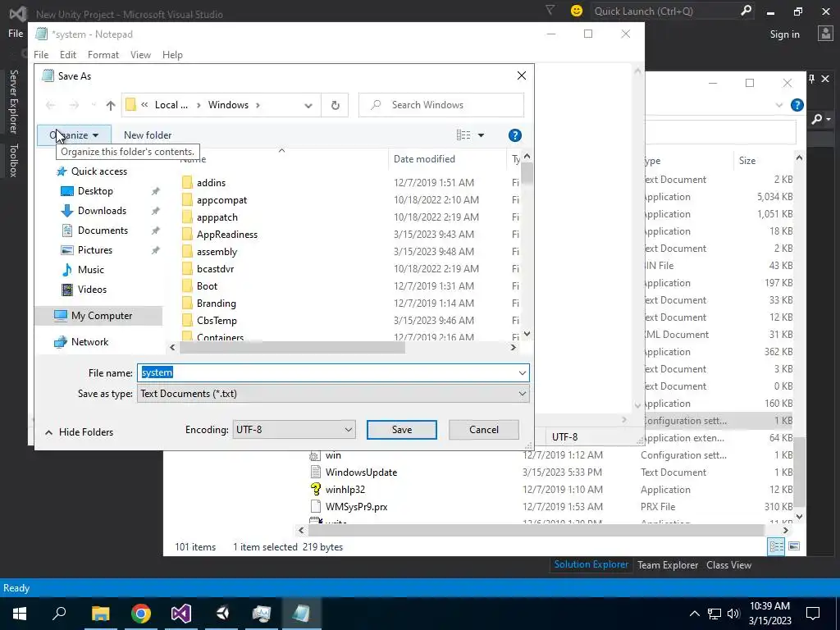Click the Explorer help icon in background window
The height and width of the screenshot is (630, 840).
(797, 105)
